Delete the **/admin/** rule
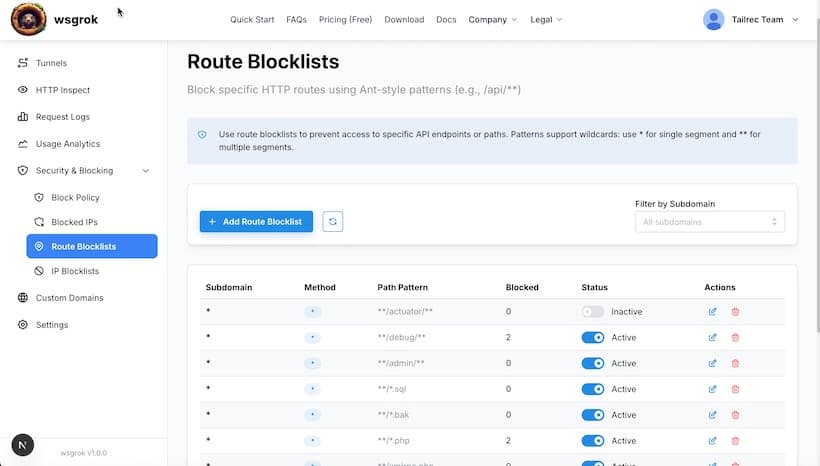820x466 pixels. (x=735, y=363)
